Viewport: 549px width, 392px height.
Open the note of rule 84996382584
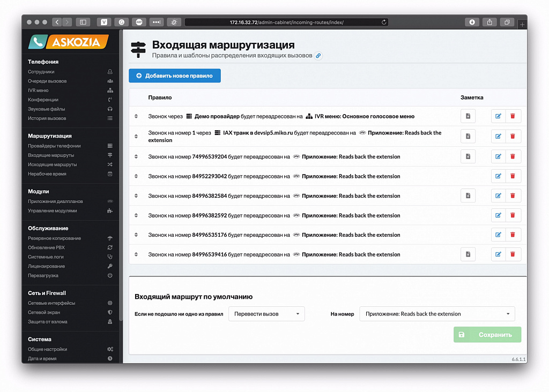click(468, 195)
